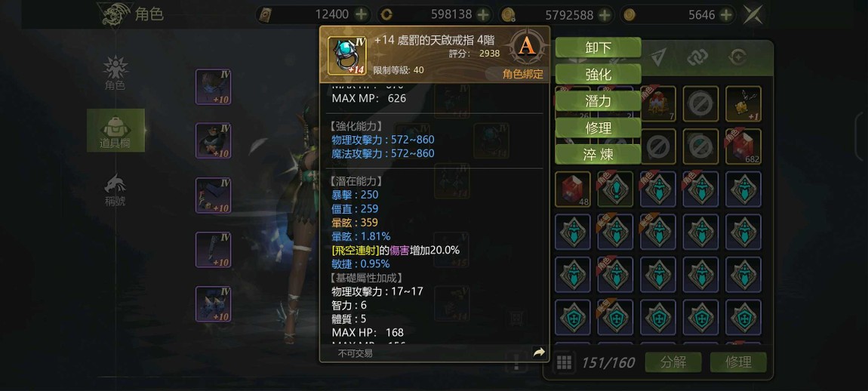The image size is (868, 391).
Task: Click 卸下 to unequip the ring
Action: coord(598,48)
